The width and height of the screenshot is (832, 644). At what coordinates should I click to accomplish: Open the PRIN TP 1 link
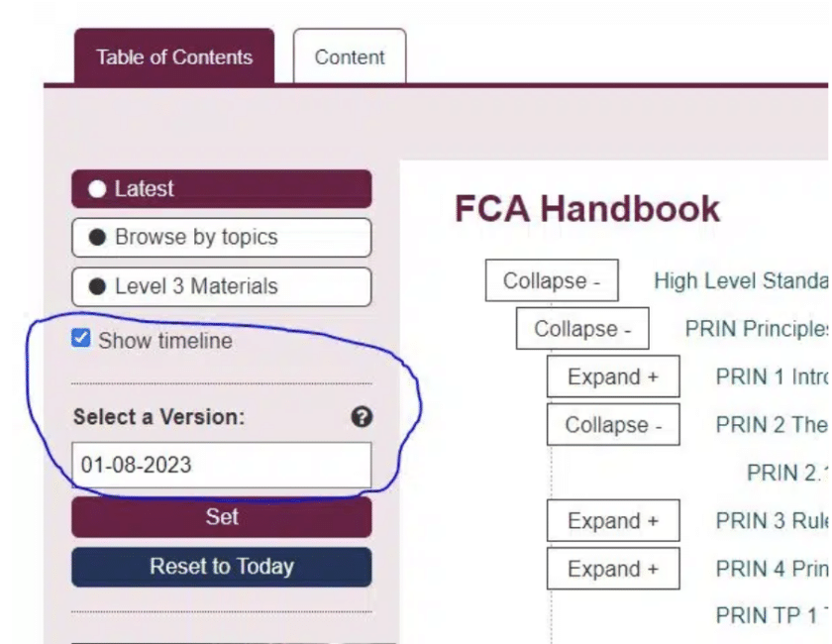coord(771,615)
